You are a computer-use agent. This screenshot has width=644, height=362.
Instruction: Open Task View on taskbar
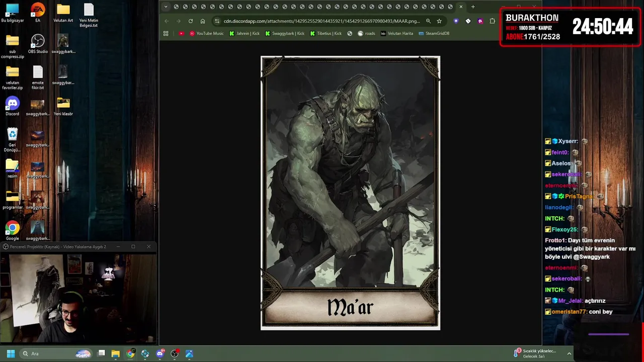[101, 353]
